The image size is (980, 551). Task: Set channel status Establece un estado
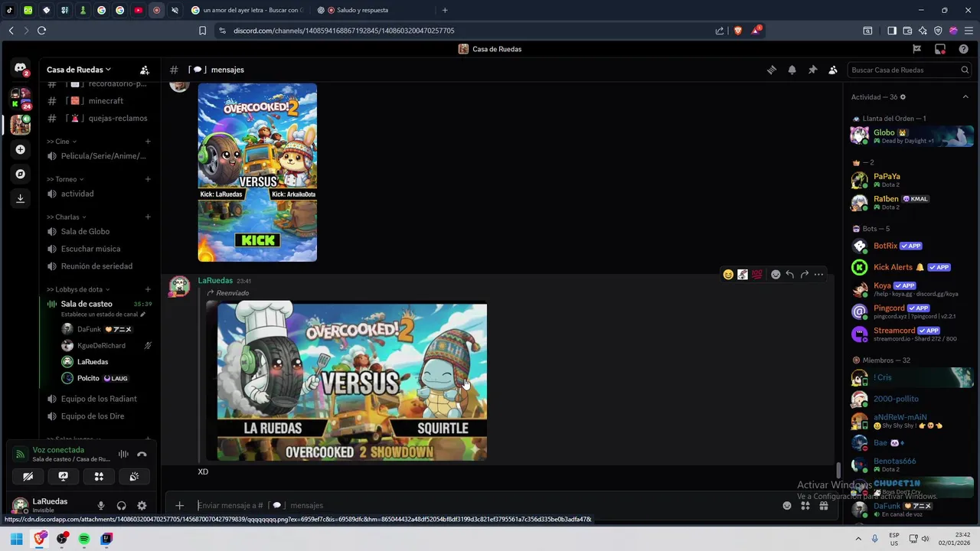pyautogui.click(x=103, y=314)
